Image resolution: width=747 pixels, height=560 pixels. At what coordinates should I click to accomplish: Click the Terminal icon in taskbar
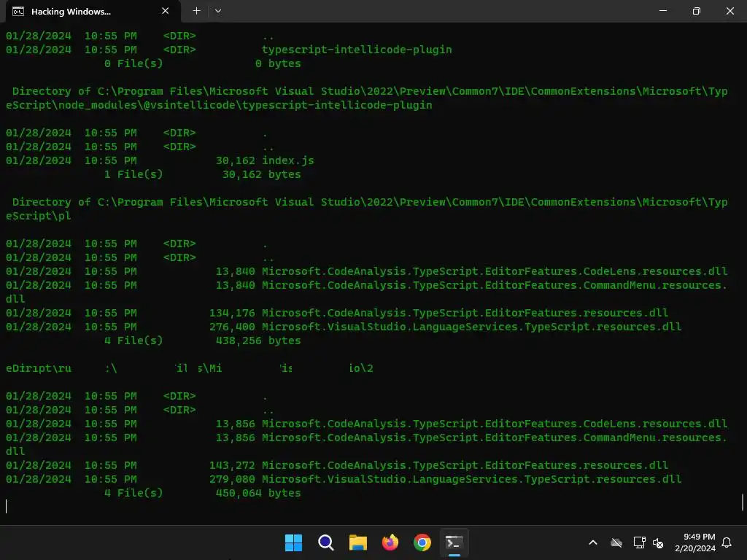click(454, 542)
